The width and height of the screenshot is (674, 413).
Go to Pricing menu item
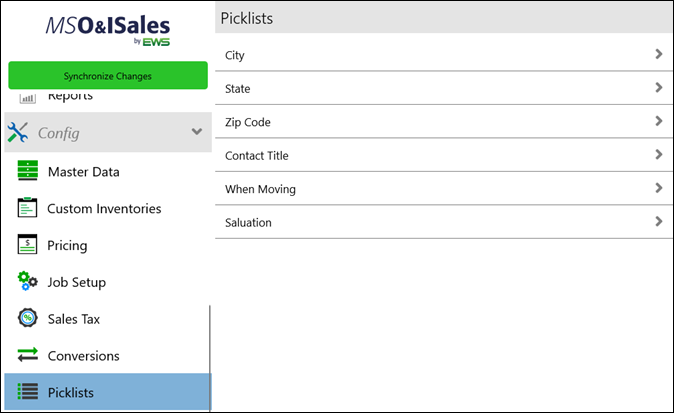click(67, 245)
